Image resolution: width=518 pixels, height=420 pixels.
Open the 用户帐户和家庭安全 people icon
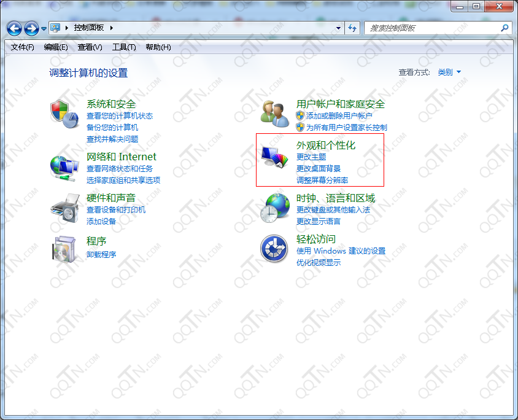[x=274, y=114]
